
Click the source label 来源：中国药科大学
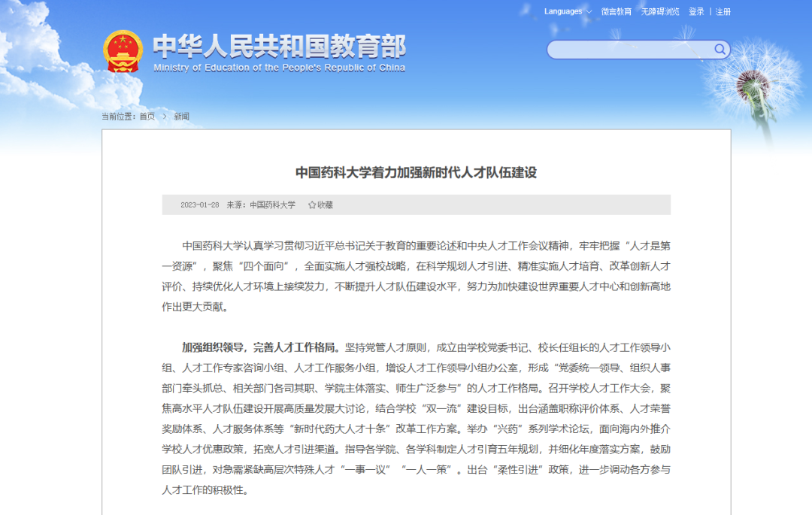pos(261,204)
